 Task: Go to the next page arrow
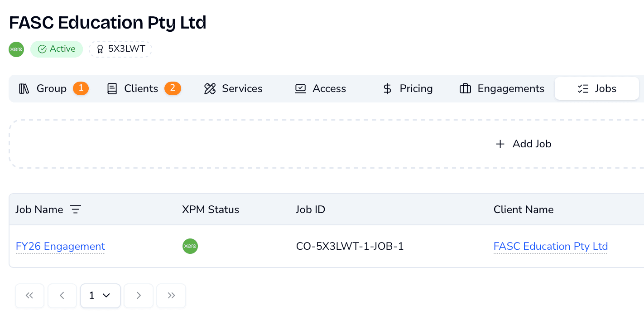pyautogui.click(x=139, y=296)
